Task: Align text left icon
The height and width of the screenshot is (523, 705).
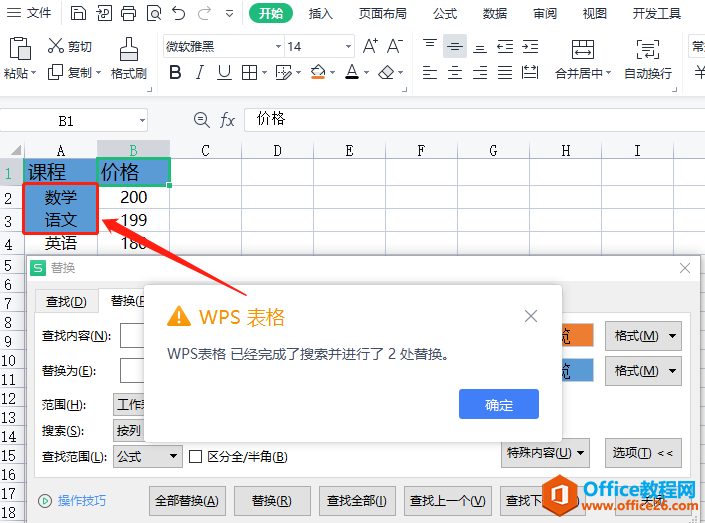Action: tap(430, 72)
